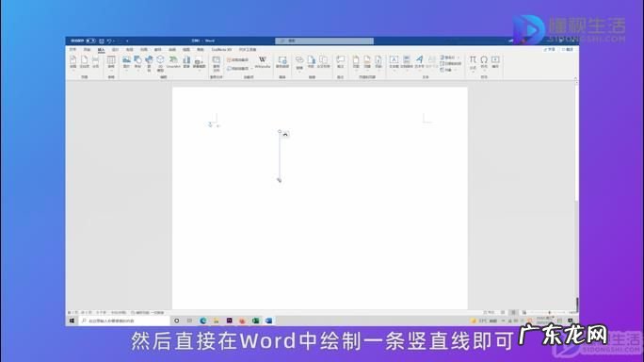The width and height of the screenshot is (644, 362).
Task: Toggle the AutoSave switch
Action: [x=90, y=41]
